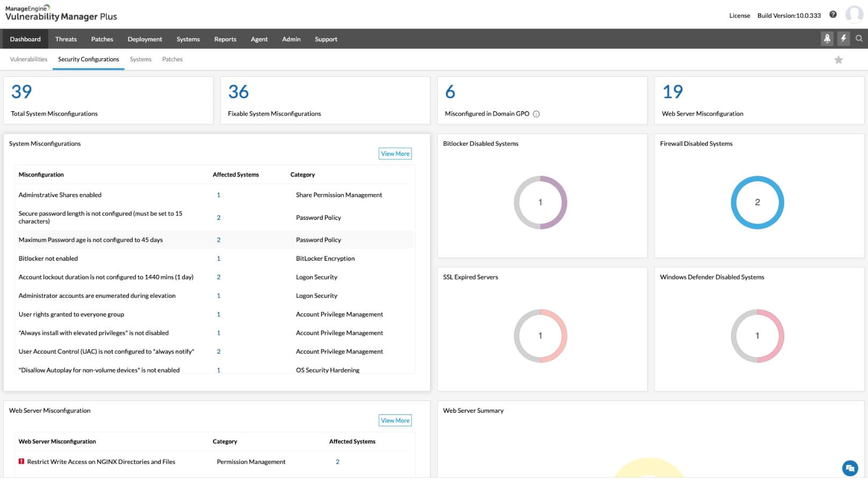Click the Misconfiguration column header

pyautogui.click(x=41, y=175)
